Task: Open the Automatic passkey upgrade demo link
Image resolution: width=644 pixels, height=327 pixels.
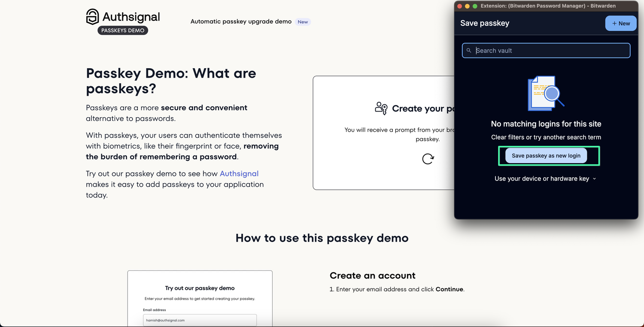Action: point(241,21)
